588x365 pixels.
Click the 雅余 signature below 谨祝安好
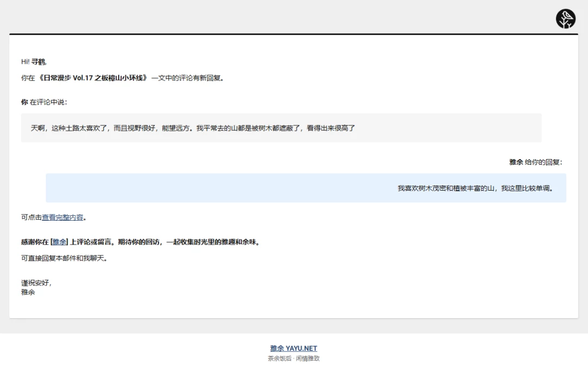pos(28,292)
